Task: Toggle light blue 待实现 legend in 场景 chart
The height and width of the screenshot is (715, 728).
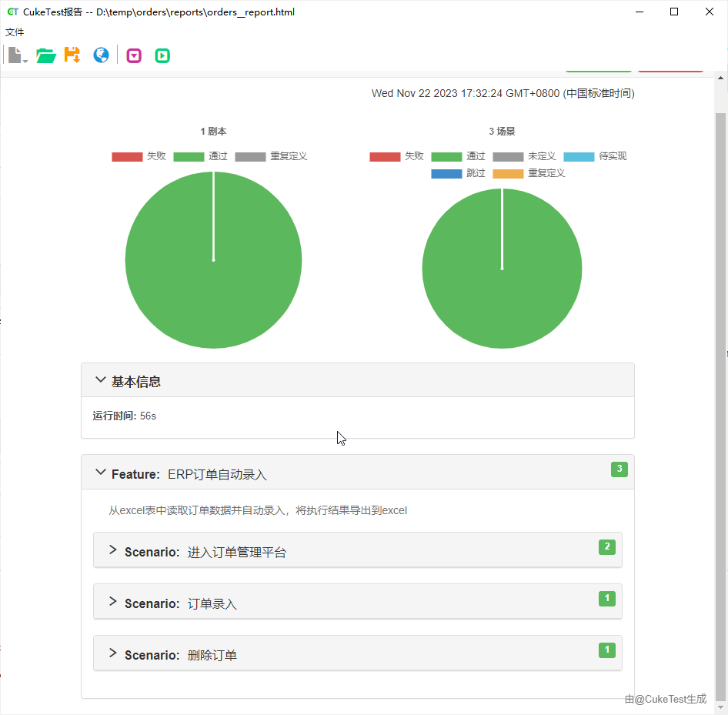Action: click(x=595, y=156)
